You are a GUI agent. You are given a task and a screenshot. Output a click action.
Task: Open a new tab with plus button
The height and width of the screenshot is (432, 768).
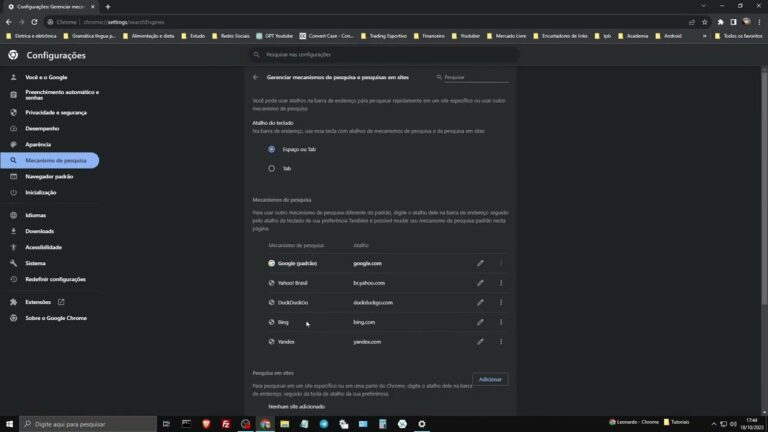[108, 7]
